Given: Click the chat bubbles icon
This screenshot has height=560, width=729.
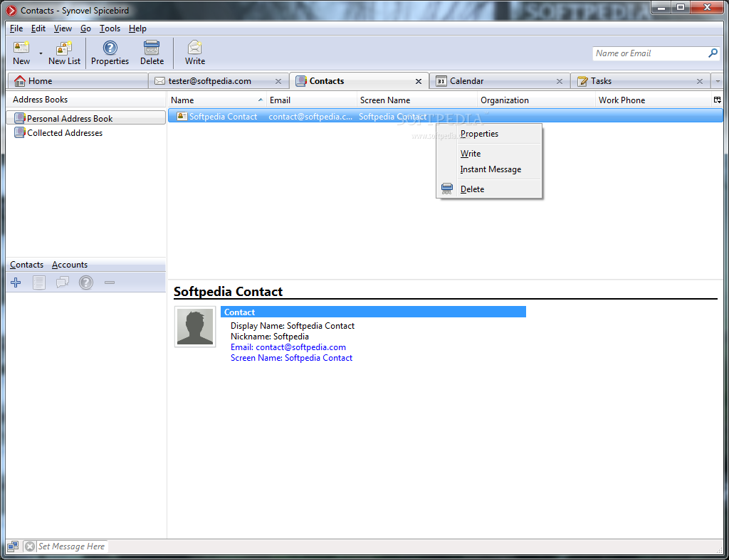Looking at the screenshot, I should click(63, 282).
